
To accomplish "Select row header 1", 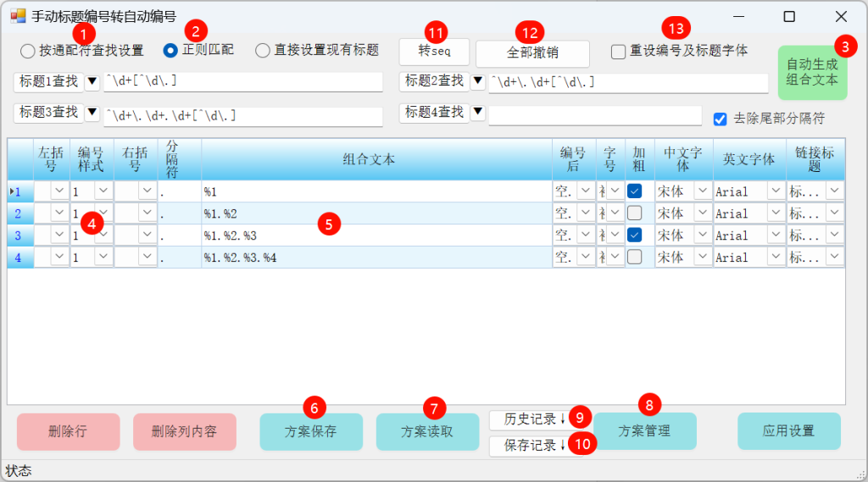I will 20,191.
